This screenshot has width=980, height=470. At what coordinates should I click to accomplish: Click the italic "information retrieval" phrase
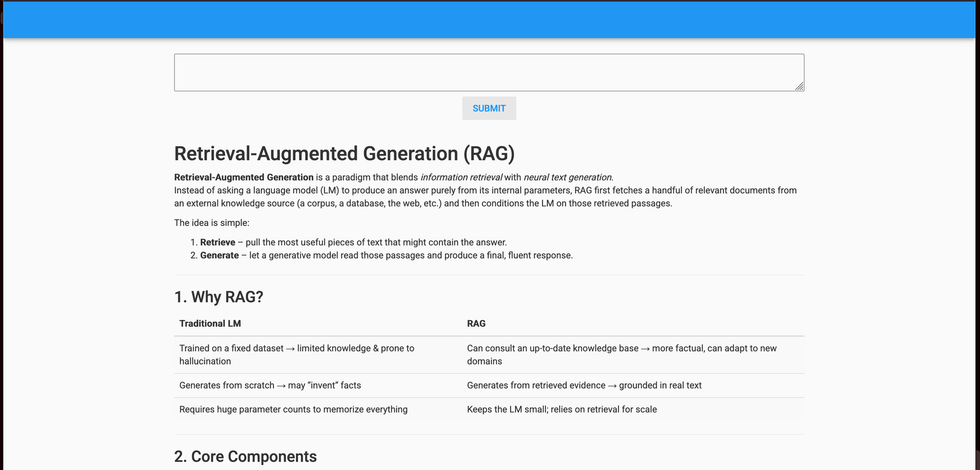tap(461, 177)
